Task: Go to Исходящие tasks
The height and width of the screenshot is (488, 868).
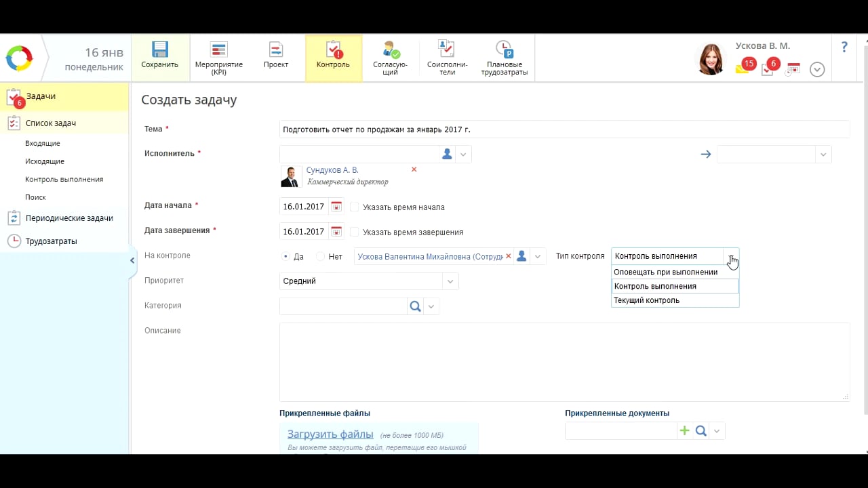Action: tap(45, 161)
